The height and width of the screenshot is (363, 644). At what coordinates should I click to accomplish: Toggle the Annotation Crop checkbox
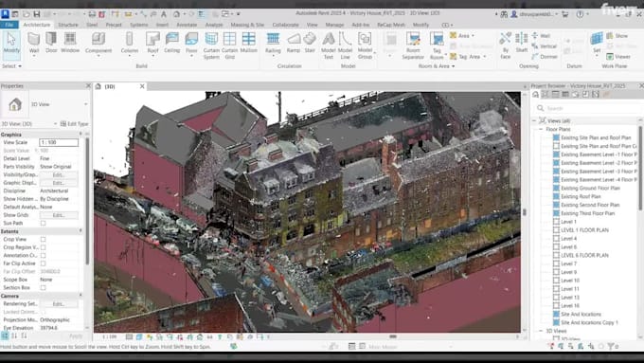point(44,255)
